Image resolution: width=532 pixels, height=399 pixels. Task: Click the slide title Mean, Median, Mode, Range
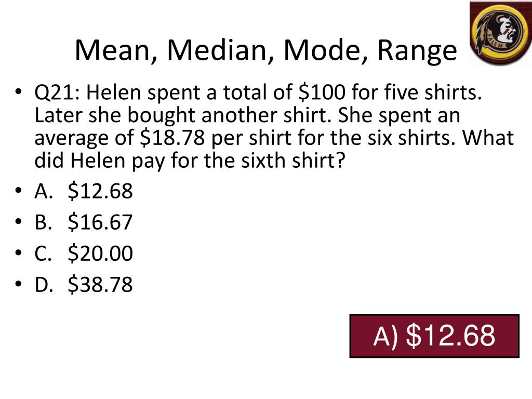click(x=265, y=50)
